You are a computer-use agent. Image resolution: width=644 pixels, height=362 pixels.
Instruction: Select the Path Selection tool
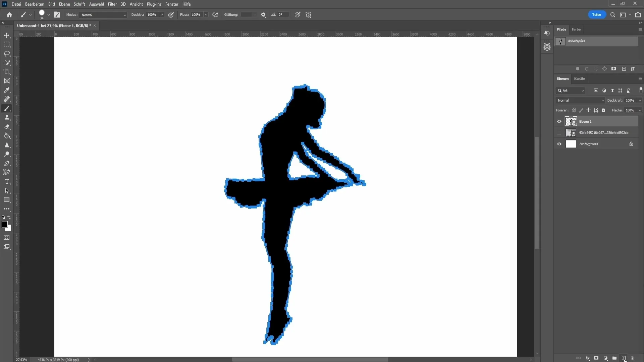[7, 191]
